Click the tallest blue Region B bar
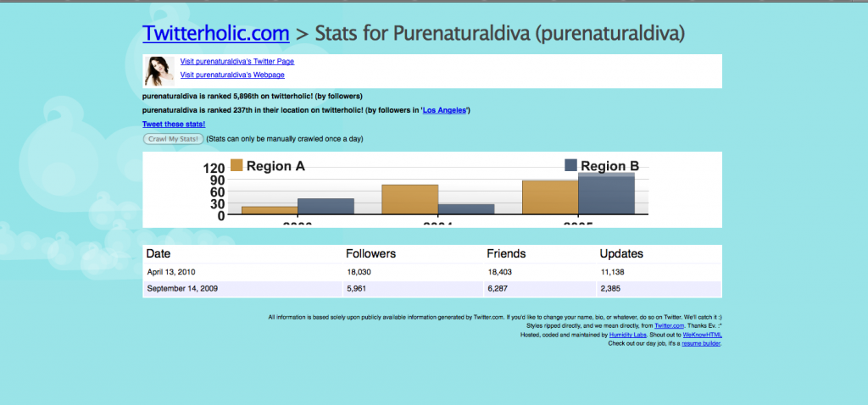The height and width of the screenshot is (405, 868). [x=607, y=193]
